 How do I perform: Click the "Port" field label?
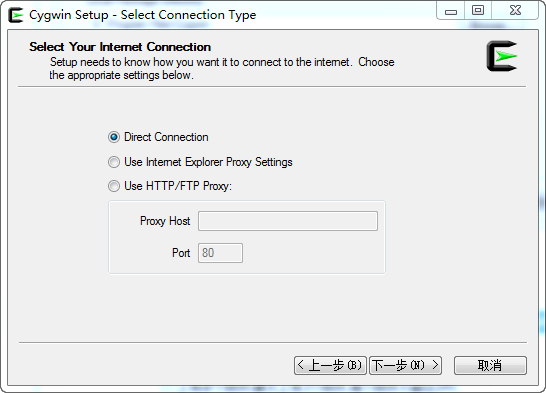click(181, 253)
